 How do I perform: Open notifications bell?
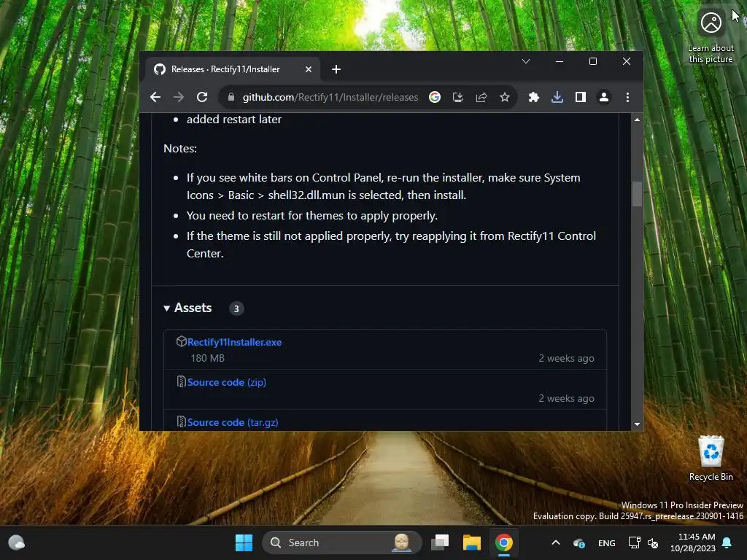point(727,542)
